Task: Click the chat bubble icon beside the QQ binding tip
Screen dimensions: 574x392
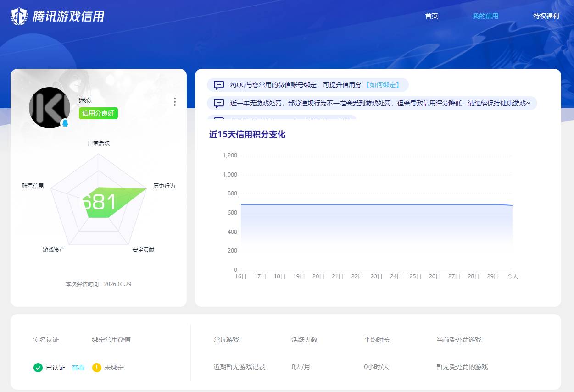Action: point(219,85)
